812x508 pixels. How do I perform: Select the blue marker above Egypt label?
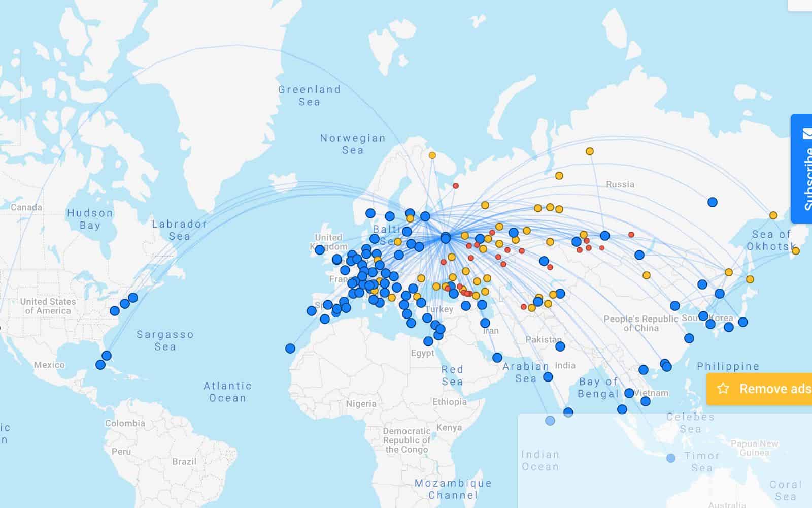428,341
